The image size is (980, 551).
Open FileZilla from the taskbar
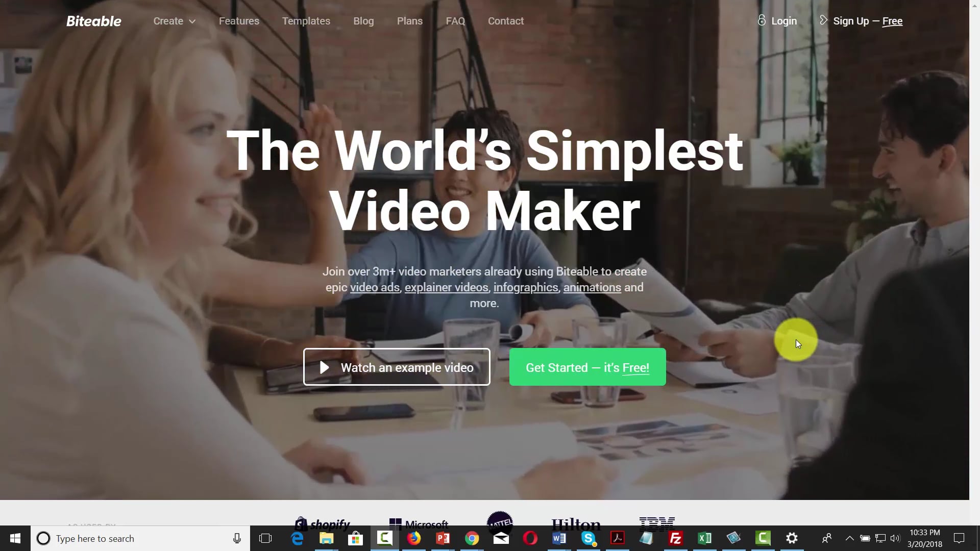point(675,538)
